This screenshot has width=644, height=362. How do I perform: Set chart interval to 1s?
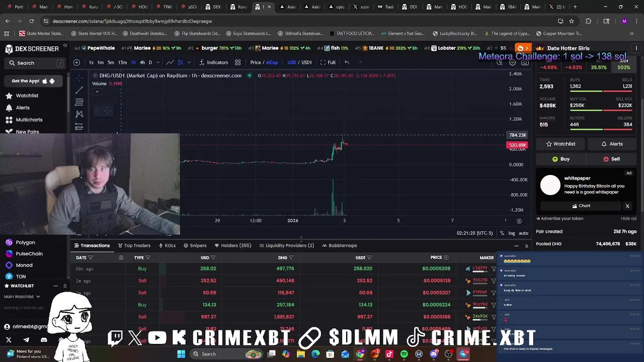coord(91,62)
